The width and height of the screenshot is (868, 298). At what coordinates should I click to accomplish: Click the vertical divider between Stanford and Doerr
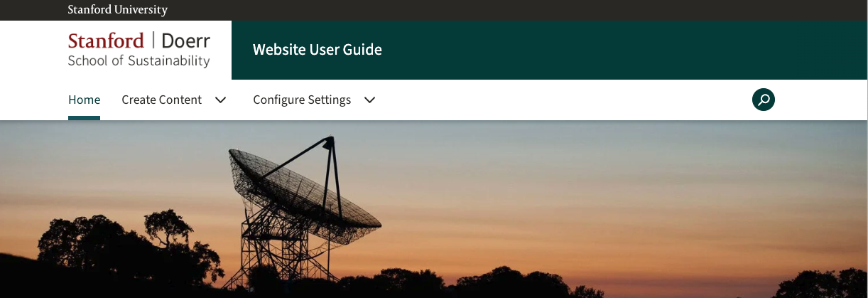pyautogui.click(x=153, y=41)
